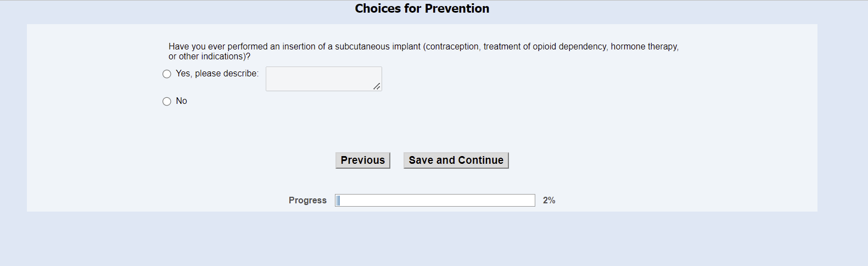Click the Progress label

tap(307, 201)
